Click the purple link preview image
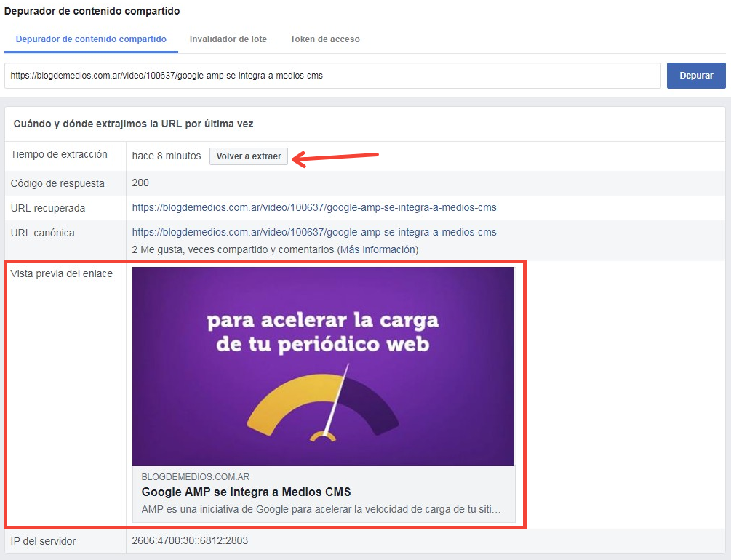The image size is (731, 560). click(323, 366)
